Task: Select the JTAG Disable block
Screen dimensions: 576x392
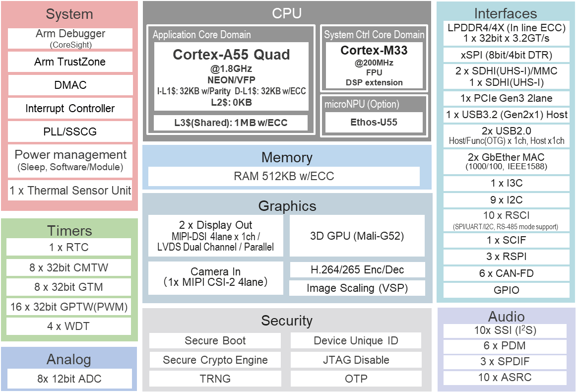Action: point(356,360)
